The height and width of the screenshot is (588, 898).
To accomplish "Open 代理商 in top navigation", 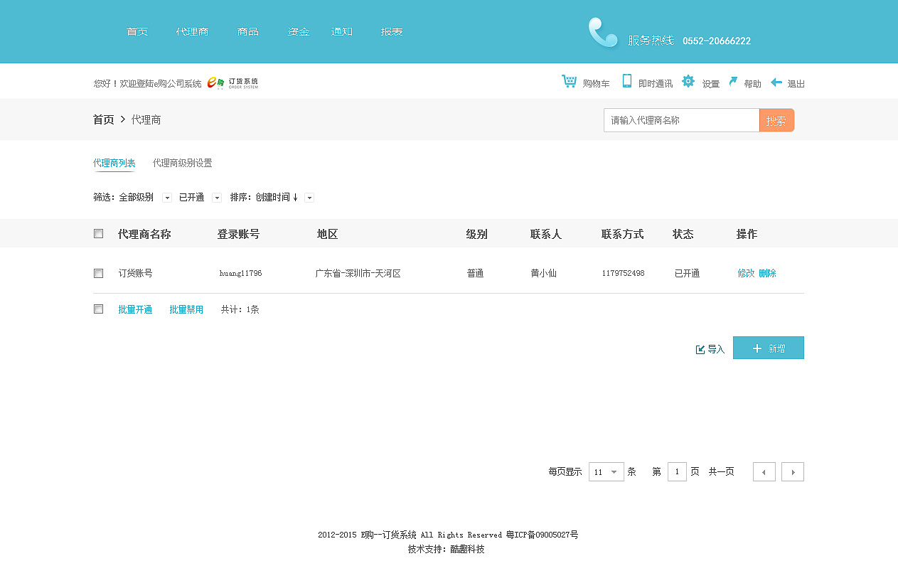I will pos(192,32).
